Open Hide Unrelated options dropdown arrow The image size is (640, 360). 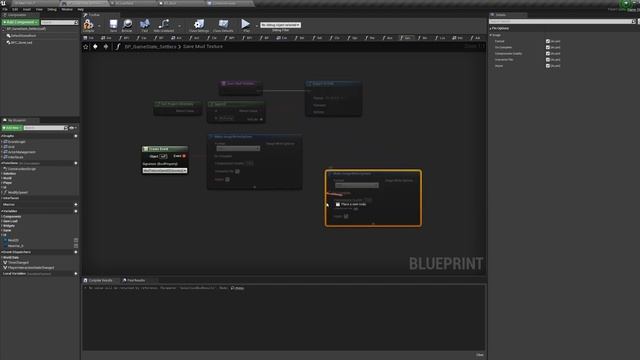[180, 26]
